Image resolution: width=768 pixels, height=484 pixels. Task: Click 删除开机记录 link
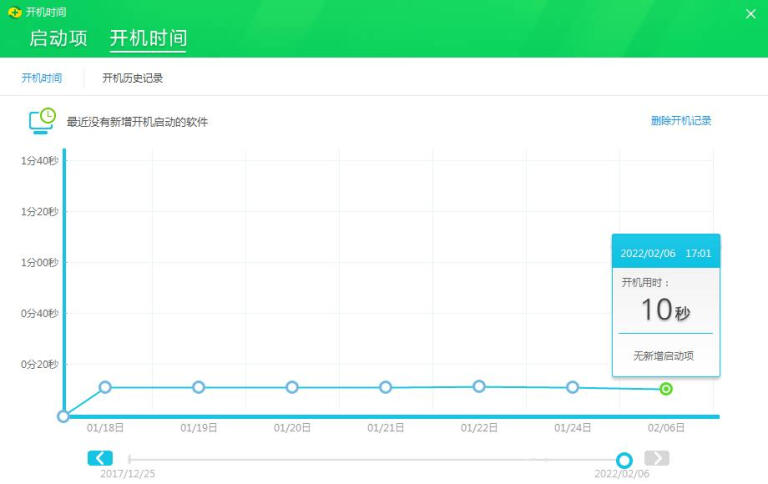pyautogui.click(x=681, y=121)
